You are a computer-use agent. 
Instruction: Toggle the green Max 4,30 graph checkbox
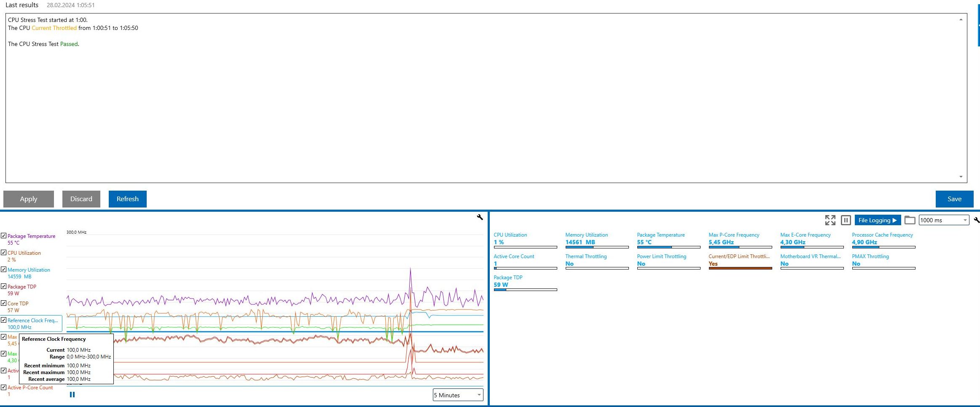tap(3, 354)
